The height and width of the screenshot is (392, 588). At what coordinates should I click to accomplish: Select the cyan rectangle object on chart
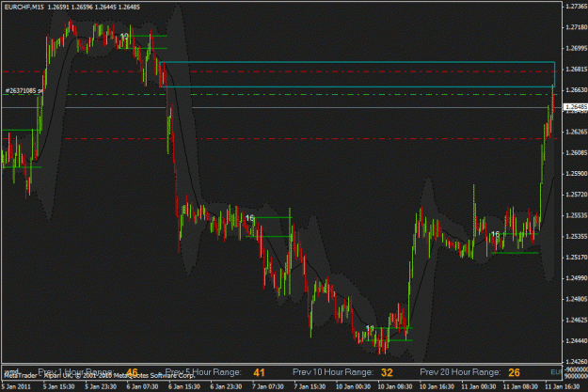click(358, 74)
